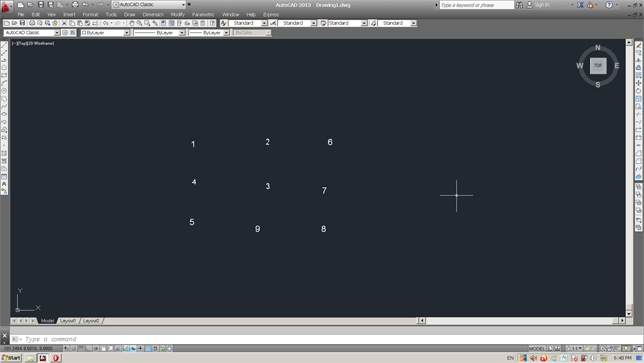Click the annotation scale 1:1 control
The image size is (644, 363).
click(574, 348)
